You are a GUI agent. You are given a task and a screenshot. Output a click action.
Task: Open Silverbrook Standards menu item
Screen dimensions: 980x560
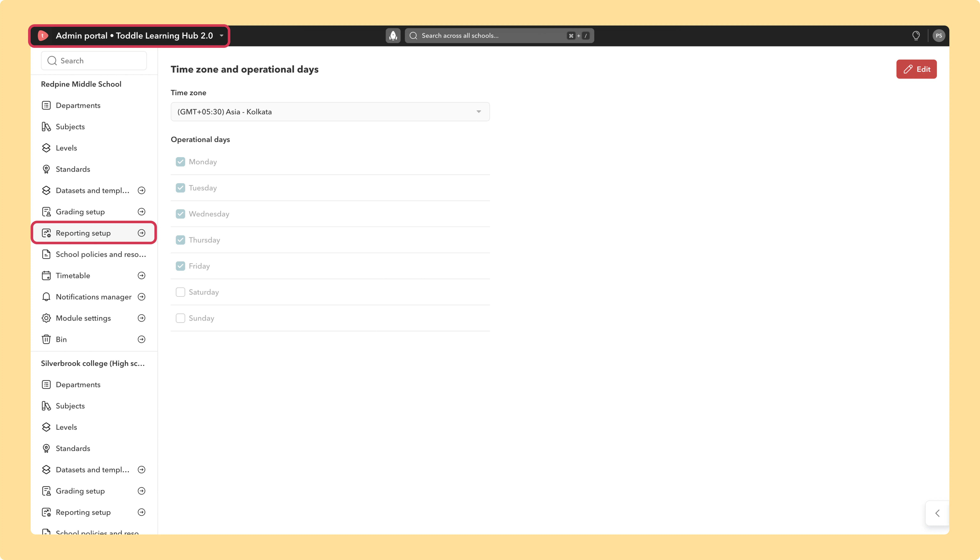(x=94, y=448)
